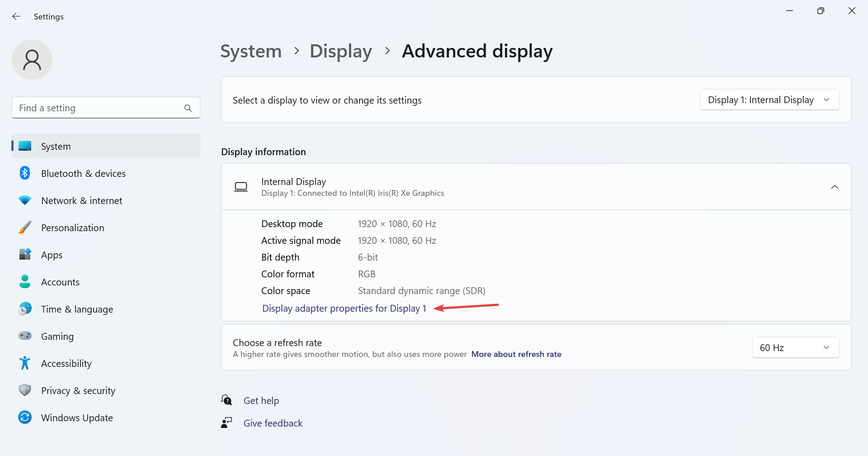Open Gaming settings icon

[x=25, y=336]
